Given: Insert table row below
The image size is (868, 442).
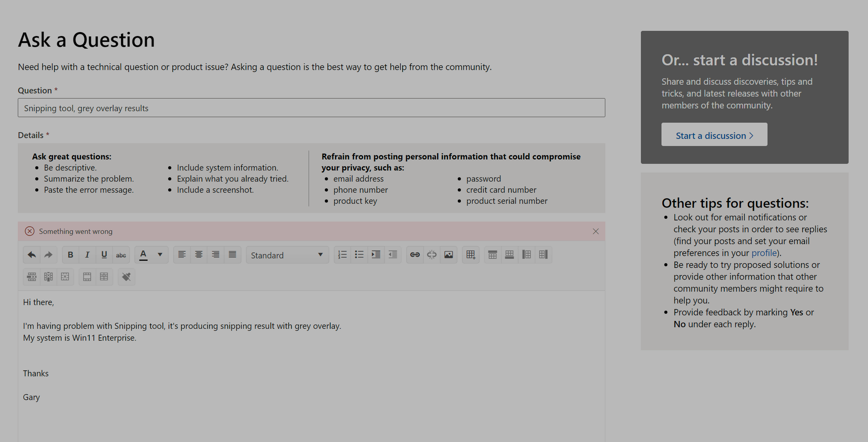Looking at the screenshot, I should pyautogui.click(x=510, y=255).
